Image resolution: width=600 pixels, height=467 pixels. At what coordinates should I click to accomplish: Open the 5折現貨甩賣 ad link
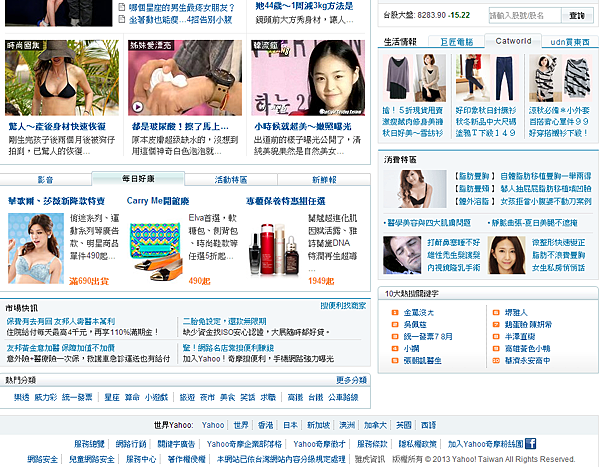[412, 111]
